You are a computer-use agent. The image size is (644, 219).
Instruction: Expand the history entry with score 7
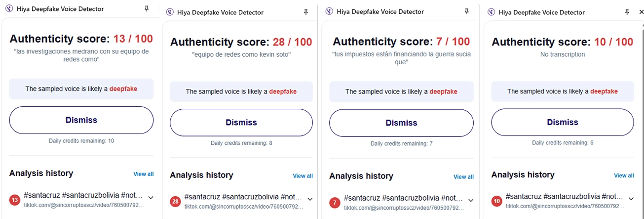point(471,200)
